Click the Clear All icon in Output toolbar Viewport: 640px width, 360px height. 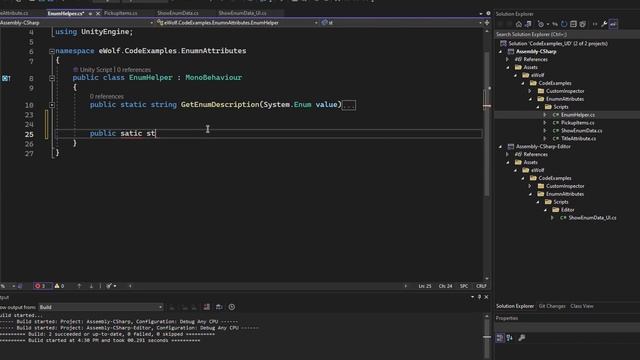207,307
